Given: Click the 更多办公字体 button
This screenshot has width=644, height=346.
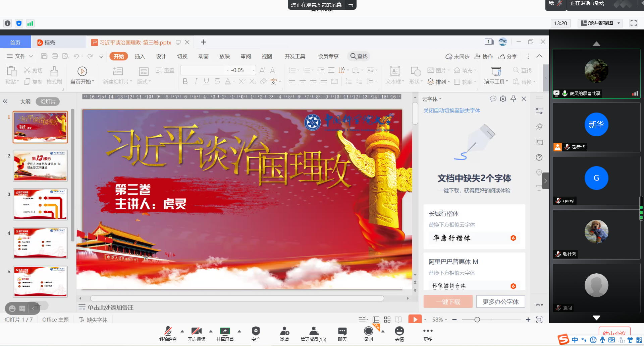Looking at the screenshot, I should point(500,302).
